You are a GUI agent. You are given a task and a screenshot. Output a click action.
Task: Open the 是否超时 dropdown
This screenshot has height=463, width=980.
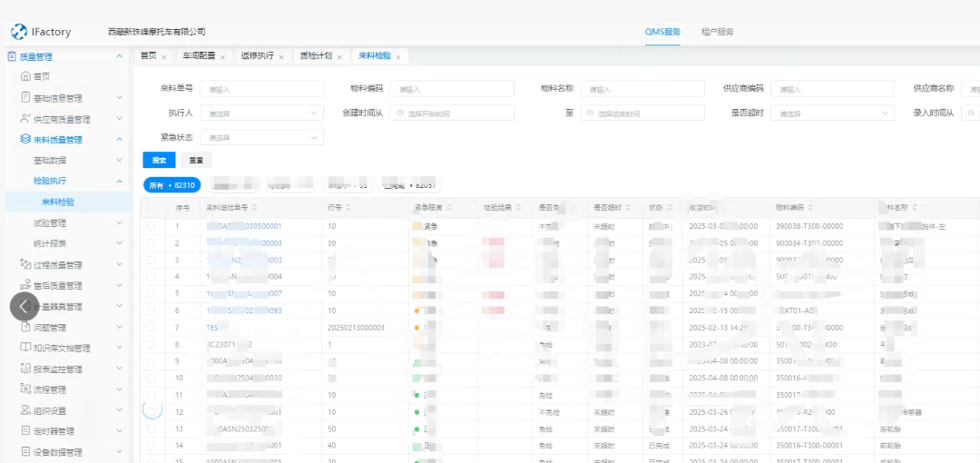832,113
